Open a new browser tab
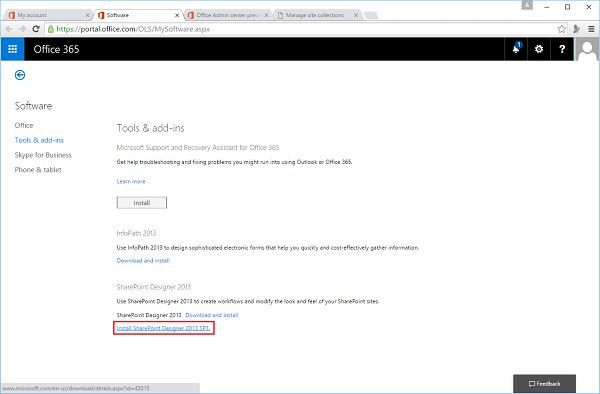 [x=370, y=15]
